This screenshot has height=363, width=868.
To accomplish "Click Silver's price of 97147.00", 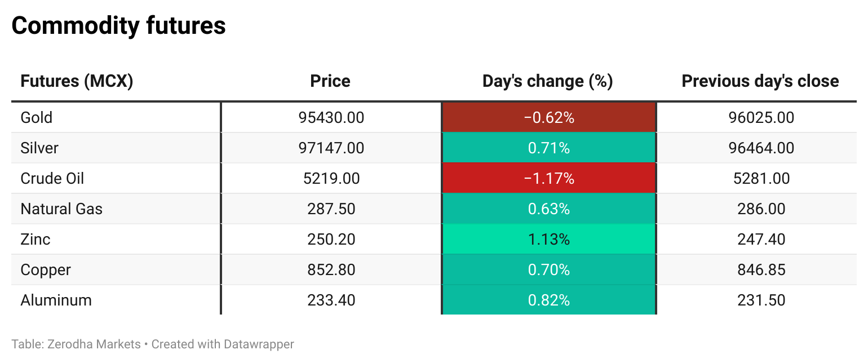I will 331,148.
